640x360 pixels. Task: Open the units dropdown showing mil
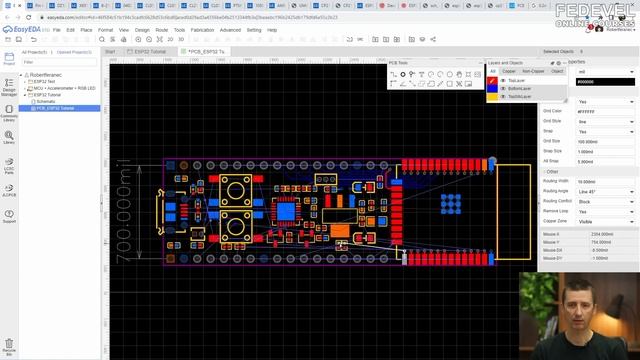click(x=605, y=71)
